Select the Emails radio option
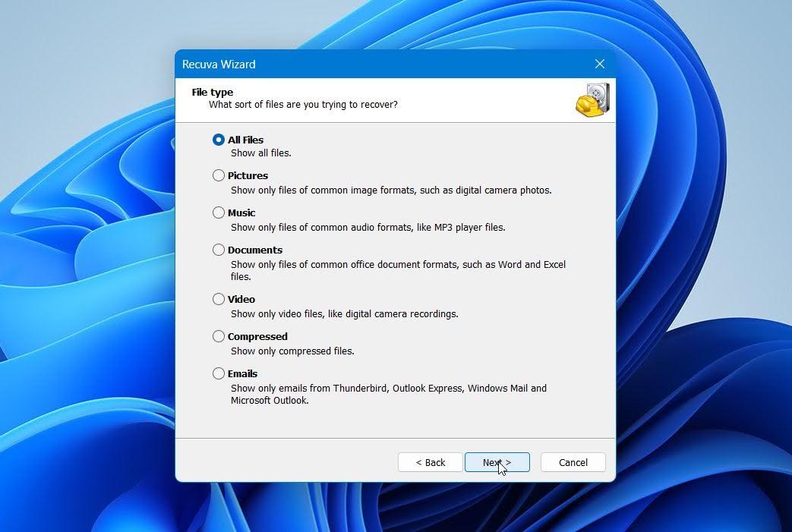 pyautogui.click(x=218, y=373)
